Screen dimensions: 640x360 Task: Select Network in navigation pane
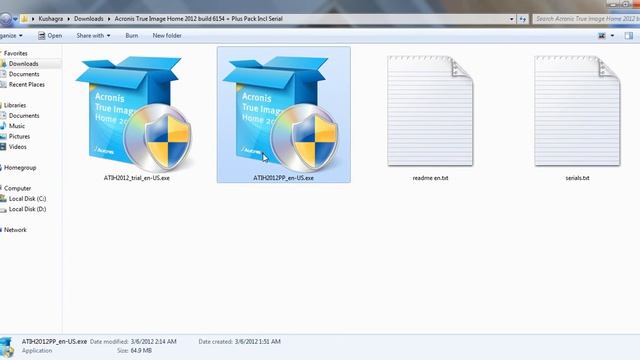tap(15, 230)
